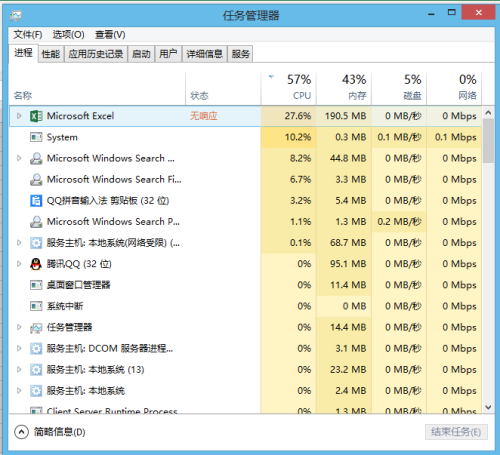Click the Microsoft Windows Search Fi... icon
Viewport: 500px width, 455px height.
36,180
